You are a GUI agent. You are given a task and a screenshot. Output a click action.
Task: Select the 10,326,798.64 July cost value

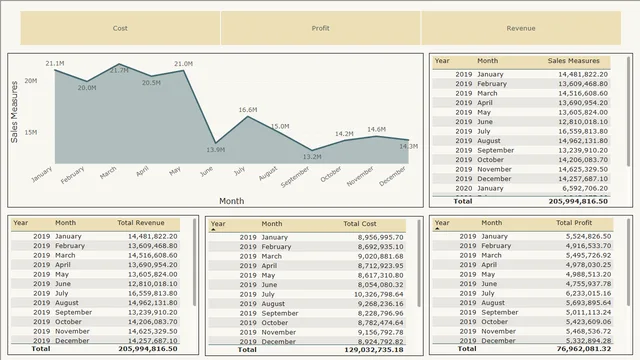click(x=378, y=294)
